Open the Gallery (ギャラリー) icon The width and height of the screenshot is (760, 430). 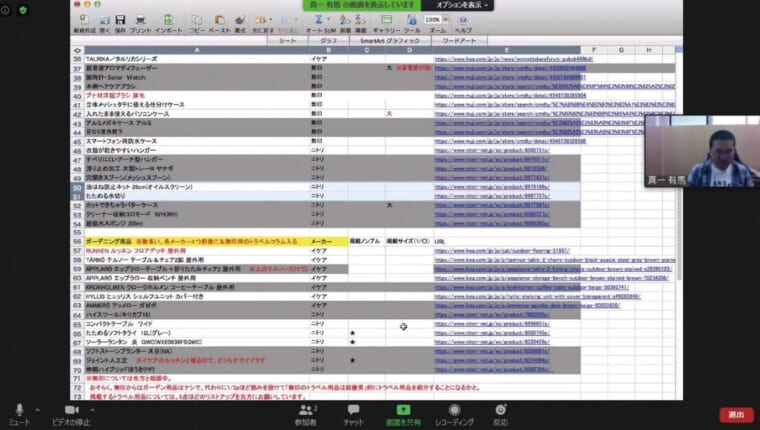pos(386,20)
